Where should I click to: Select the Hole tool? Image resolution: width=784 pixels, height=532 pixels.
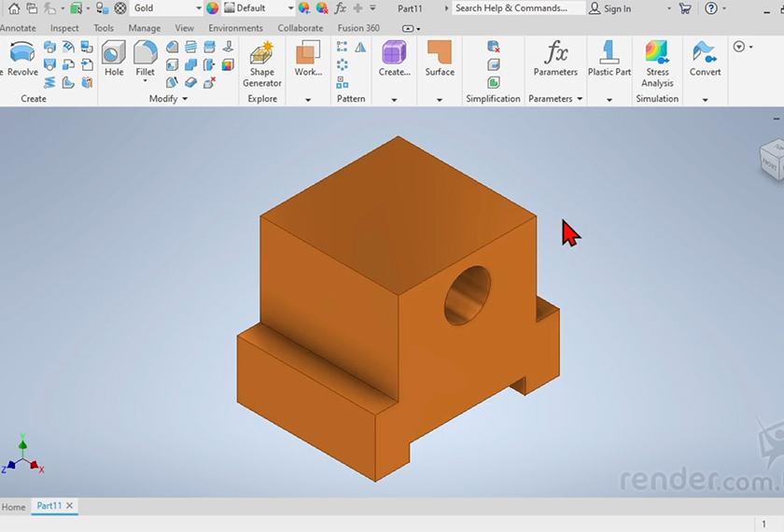tap(114, 59)
